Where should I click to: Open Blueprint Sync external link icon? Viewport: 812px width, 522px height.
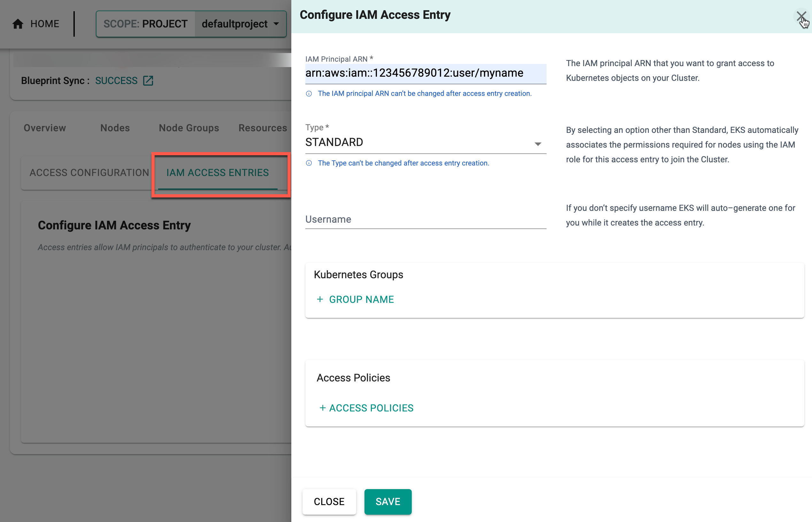[148, 81]
